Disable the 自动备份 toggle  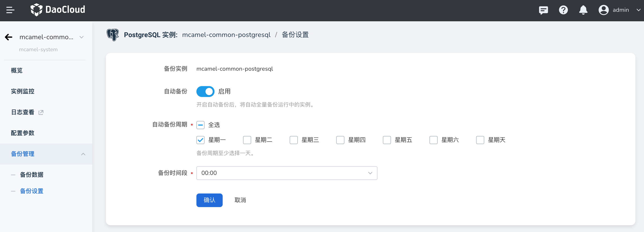(x=205, y=91)
